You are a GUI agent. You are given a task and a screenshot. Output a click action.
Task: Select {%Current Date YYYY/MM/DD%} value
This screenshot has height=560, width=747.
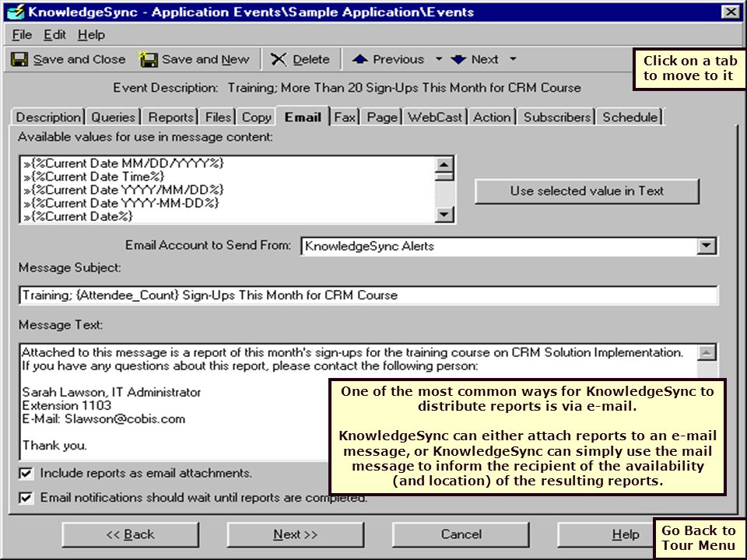tap(124, 190)
